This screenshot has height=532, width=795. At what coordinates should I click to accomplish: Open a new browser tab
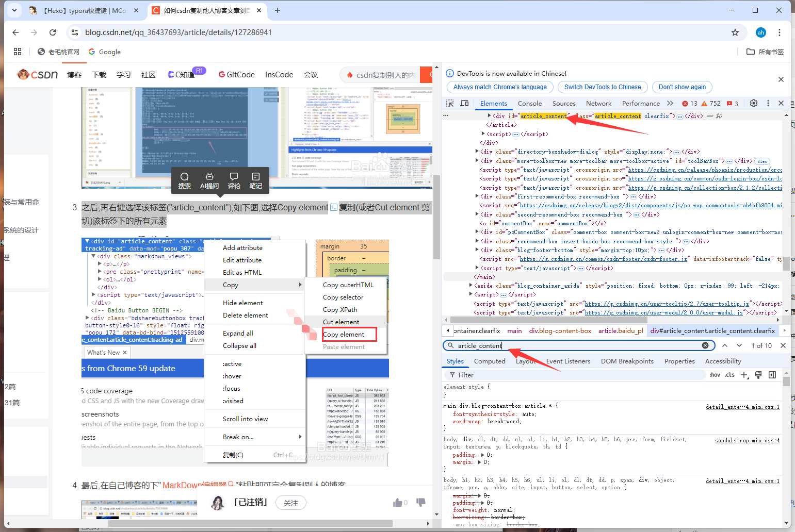278,10
